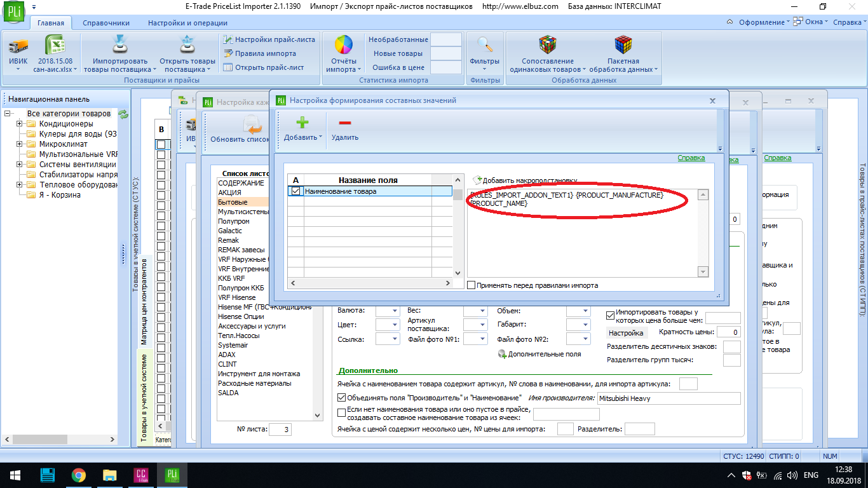Click the macro text area
This screenshot has width=868, height=488.
pyautogui.click(x=582, y=233)
